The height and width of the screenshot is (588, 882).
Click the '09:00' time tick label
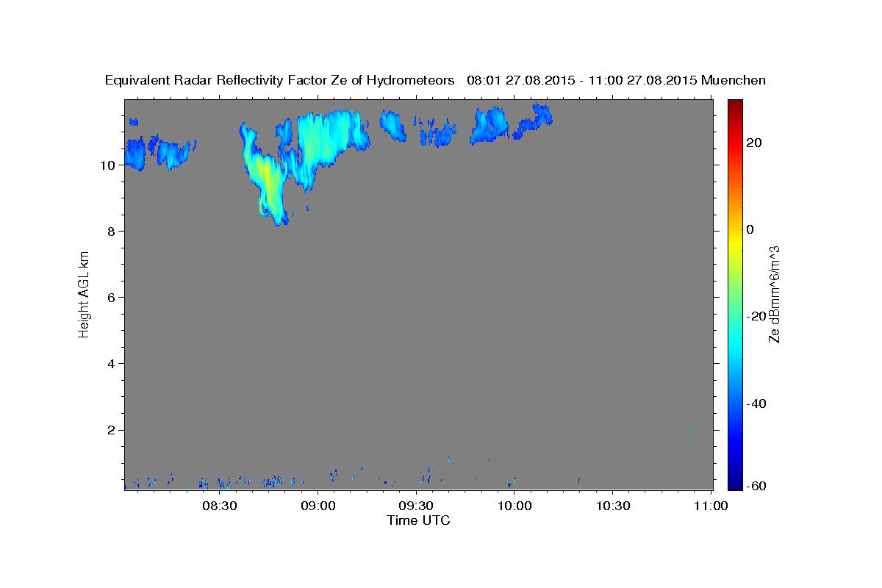pyautogui.click(x=318, y=506)
